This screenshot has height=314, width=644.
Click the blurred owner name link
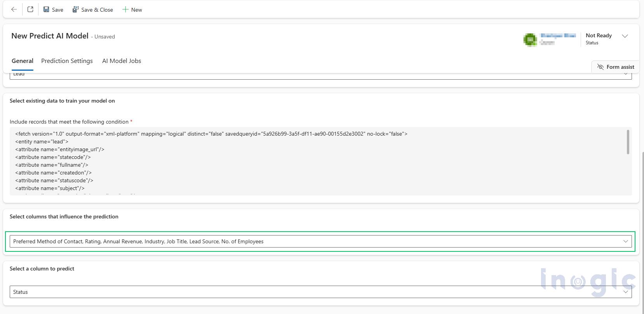pos(558,36)
